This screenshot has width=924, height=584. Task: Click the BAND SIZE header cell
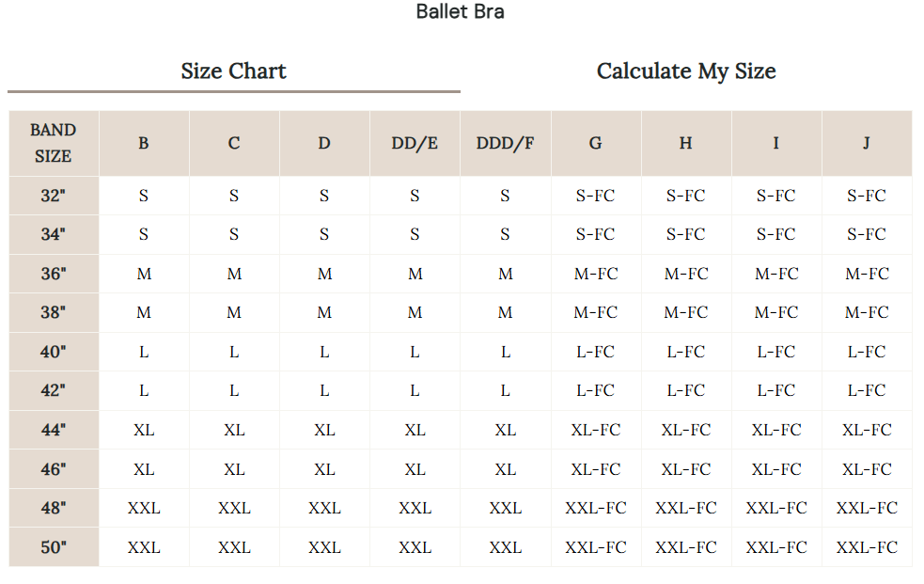tap(54, 143)
